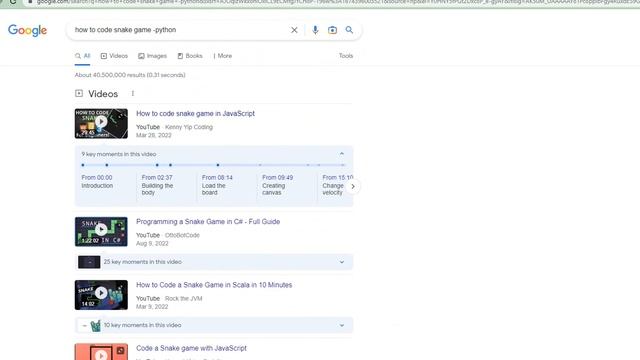Show next key moments with right arrow
The image size is (640, 360).
pyautogui.click(x=353, y=187)
